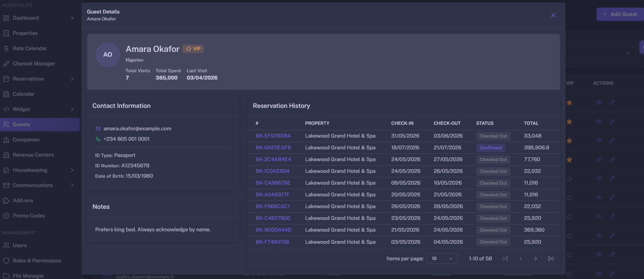Click the Promo Codes tag icon
Viewport: 644px width, 279px height.
pos(6,216)
